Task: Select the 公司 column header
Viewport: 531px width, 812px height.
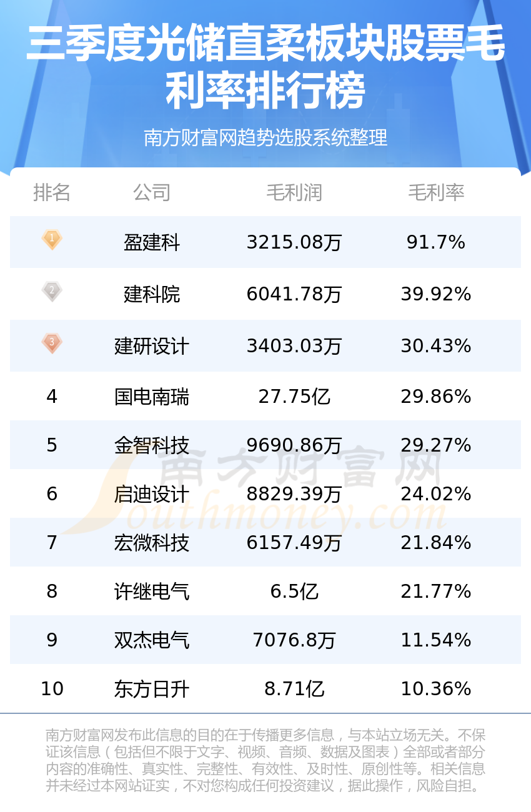Action: (152, 192)
